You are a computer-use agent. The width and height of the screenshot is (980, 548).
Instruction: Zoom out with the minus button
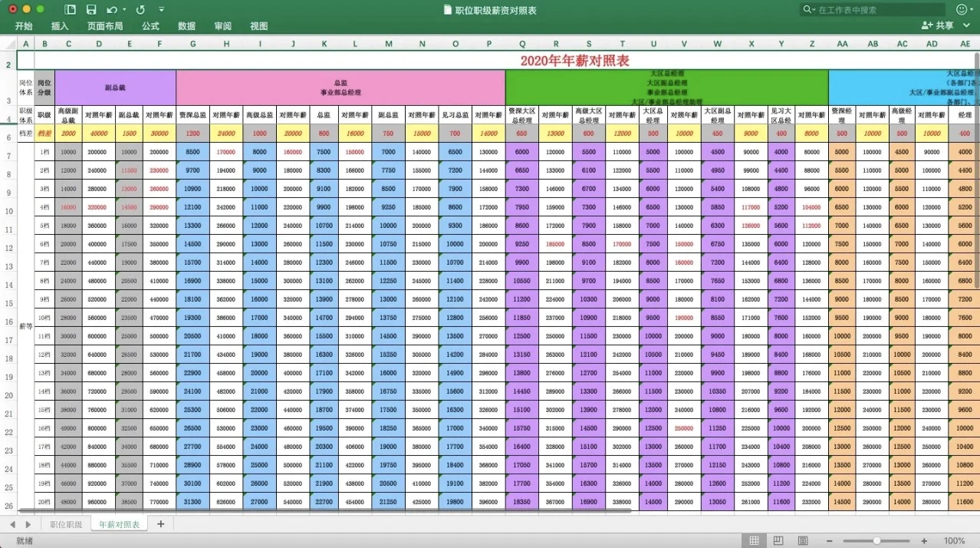[831, 540]
